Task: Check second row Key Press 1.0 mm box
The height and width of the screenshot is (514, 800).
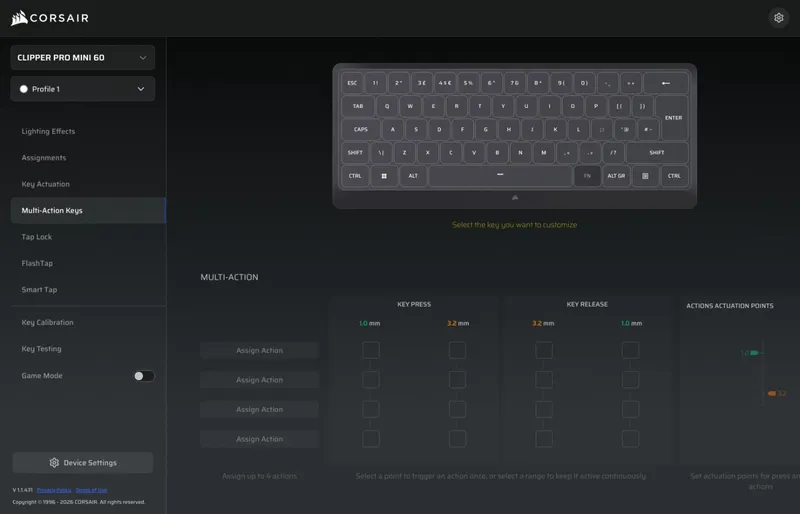Action: click(x=371, y=380)
